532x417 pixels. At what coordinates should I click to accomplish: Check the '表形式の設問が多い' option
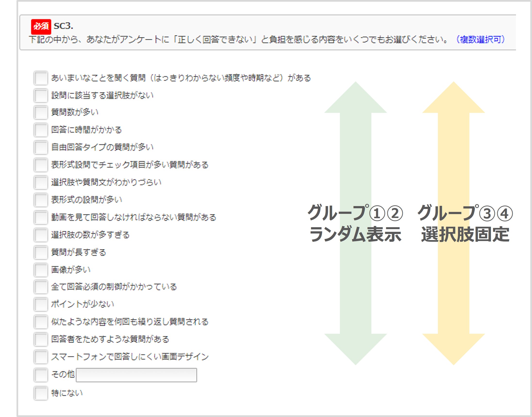coord(41,200)
